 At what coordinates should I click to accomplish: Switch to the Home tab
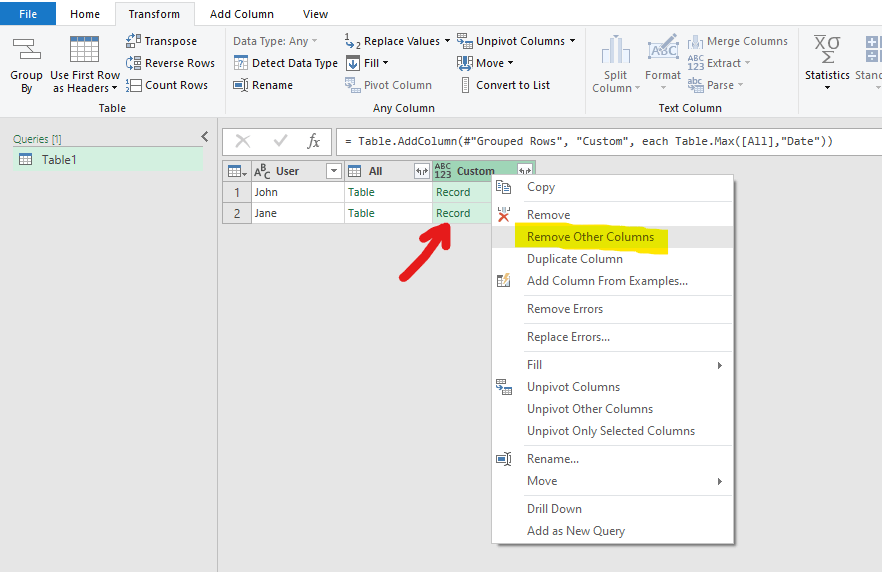click(85, 13)
